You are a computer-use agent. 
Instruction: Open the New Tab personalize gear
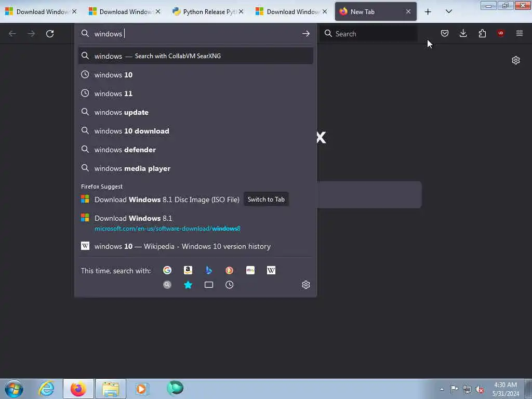click(516, 60)
